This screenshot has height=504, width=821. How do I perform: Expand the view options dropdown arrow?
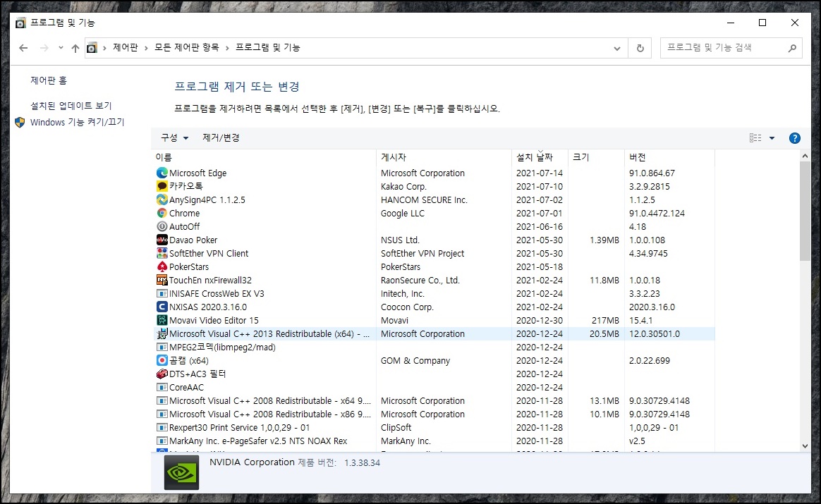click(x=772, y=138)
